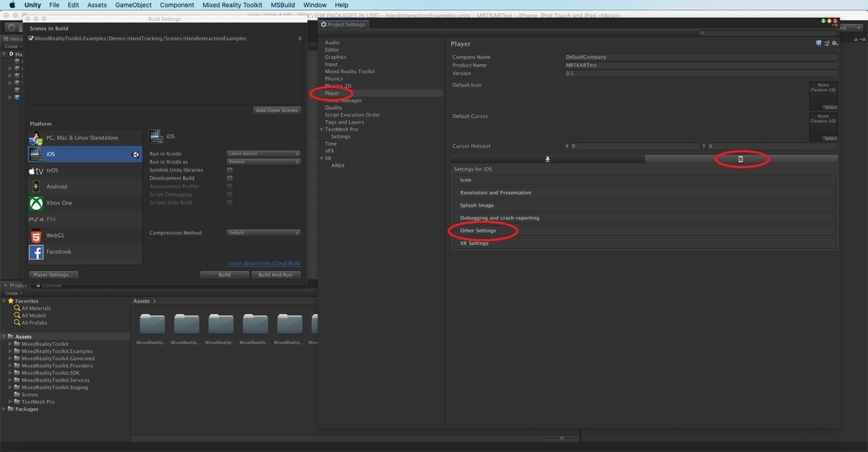Image resolution: width=868 pixels, height=452 pixels.
Task: Click the Cursor Hotspot X field
Action: 634,146
